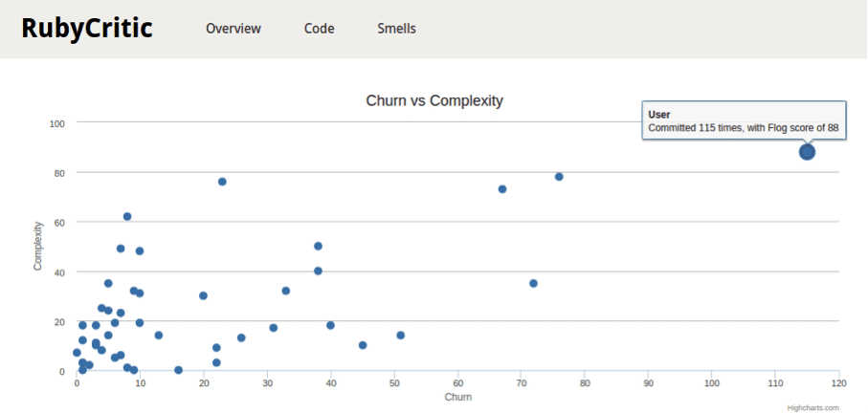The height and width of the screenshot is (413, 868).
Task: Click the point at churn 51, complexity 14
Action: coord(401,336)
